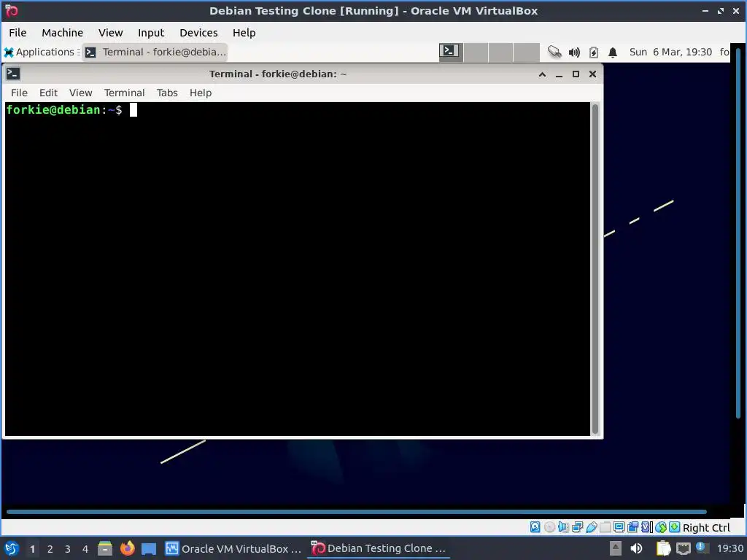Open the guest Applications menu

coord(40,52)
